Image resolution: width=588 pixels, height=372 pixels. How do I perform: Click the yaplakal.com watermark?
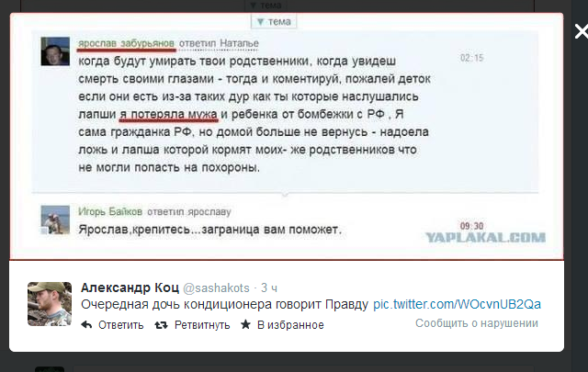(486, 237)
